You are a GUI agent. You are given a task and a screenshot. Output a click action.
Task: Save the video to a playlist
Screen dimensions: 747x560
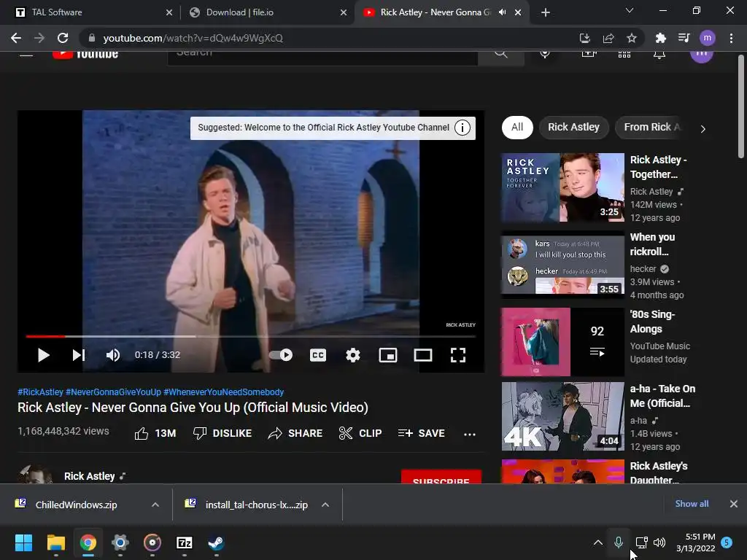coord(421,433)
